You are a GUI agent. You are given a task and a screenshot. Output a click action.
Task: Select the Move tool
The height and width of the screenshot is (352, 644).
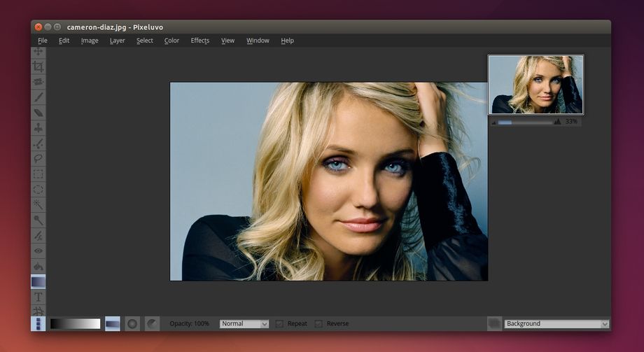38,52
